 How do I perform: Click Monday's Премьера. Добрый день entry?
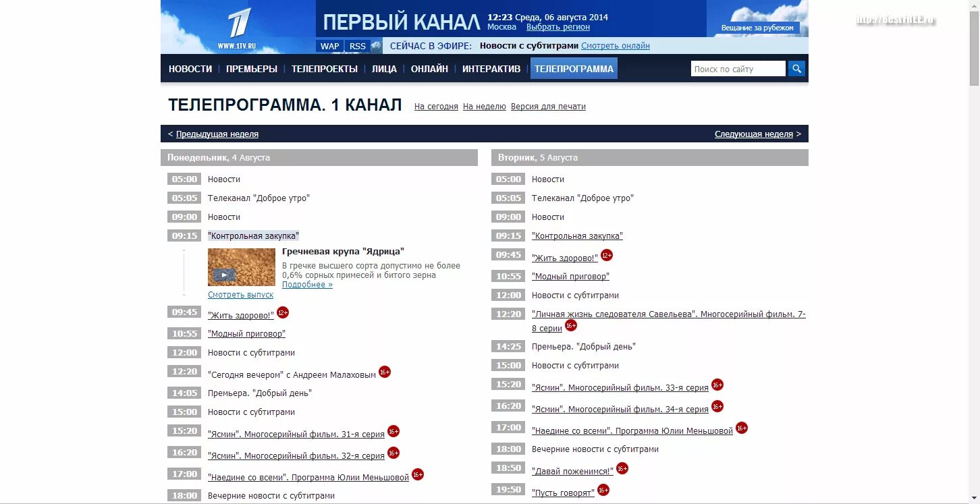(260, 393)
